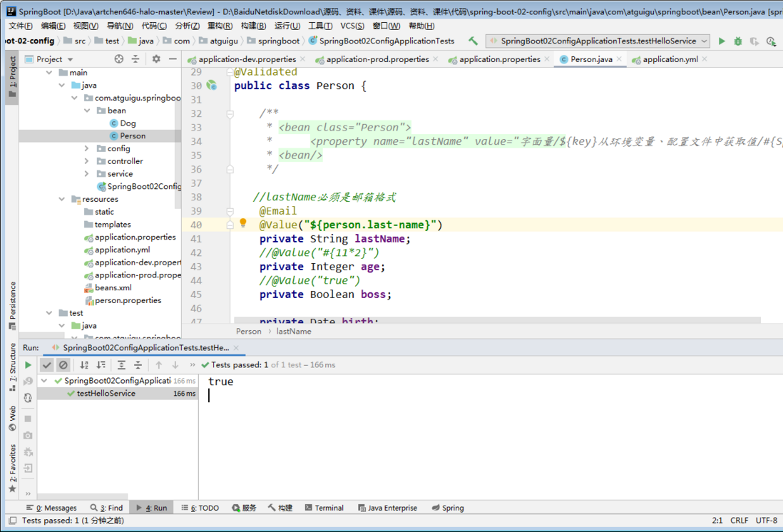Collapse SpringBoot02ConfigApplicationTests result node
Screen dimensions: 783x532
click(x=44, y=381)
